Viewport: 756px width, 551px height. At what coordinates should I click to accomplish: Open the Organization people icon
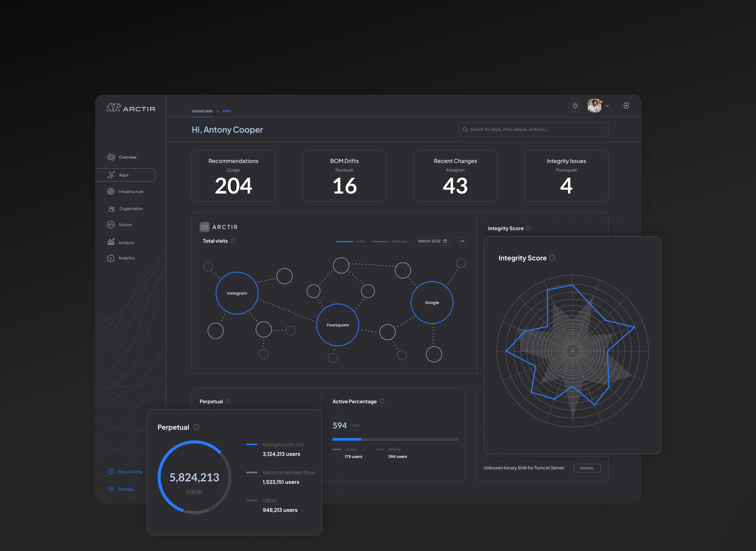[111, 209]
